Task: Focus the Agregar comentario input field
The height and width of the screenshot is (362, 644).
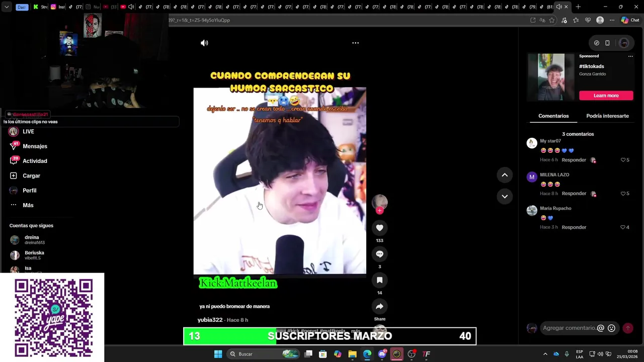Action: pos(569,328)
